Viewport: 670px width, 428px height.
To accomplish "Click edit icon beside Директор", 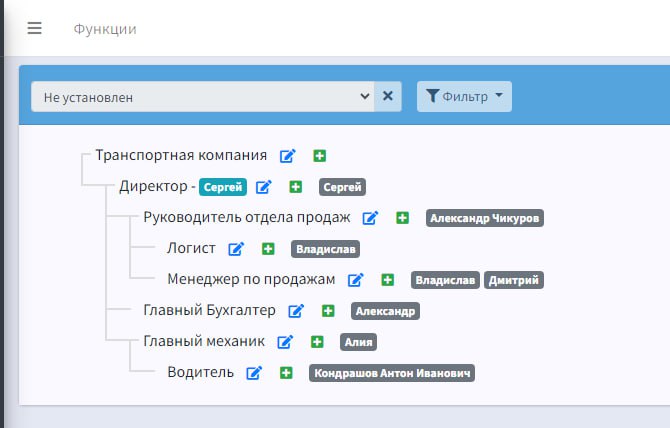I will tap(264, 187).
